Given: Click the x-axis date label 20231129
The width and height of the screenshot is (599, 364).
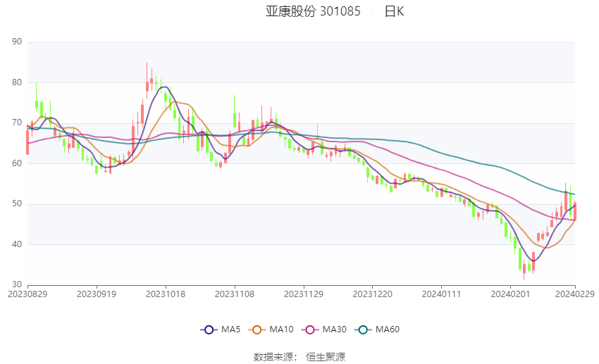Looking at the screenshot, I should pyautogui.click(x=303, y=294).
